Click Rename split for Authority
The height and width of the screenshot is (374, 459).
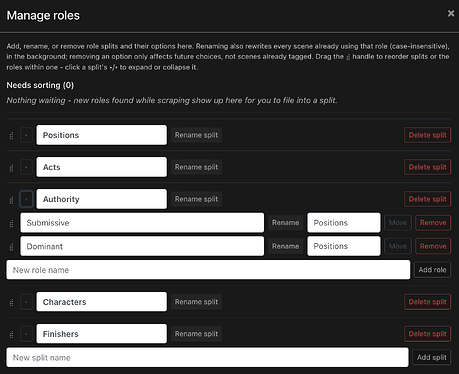(x=196, y=199)
